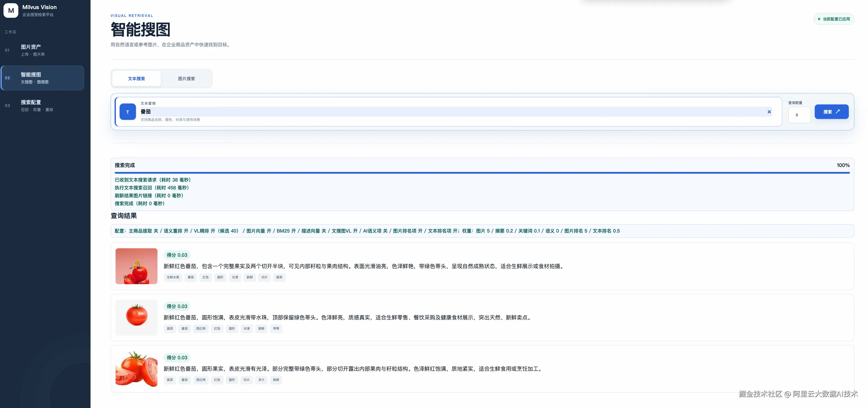The width and height of the screenshot is (868, 408).
Task: Click the 多汁 tag
Action: tap(261, 380)
